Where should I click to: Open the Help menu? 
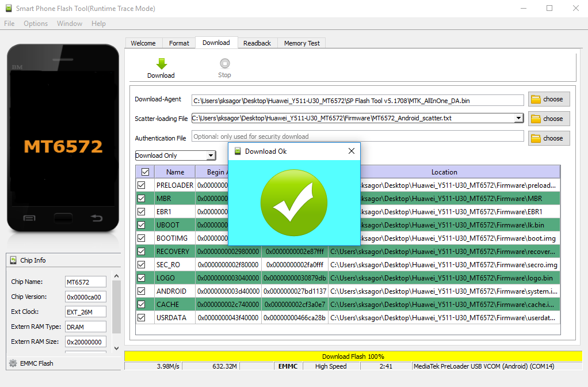coord(98,23)
